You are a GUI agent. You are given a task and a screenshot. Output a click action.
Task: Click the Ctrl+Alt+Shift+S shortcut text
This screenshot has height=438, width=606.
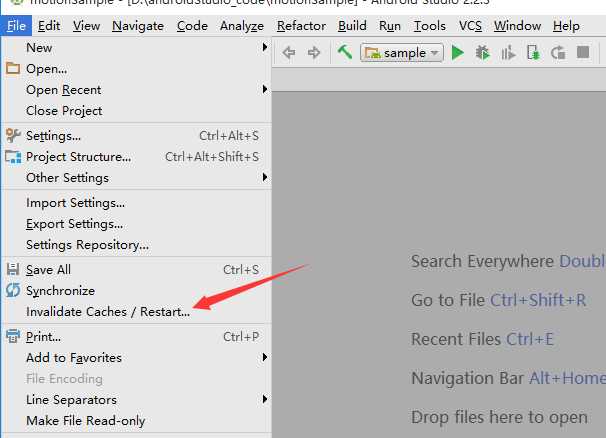click(x=212, y=157)
